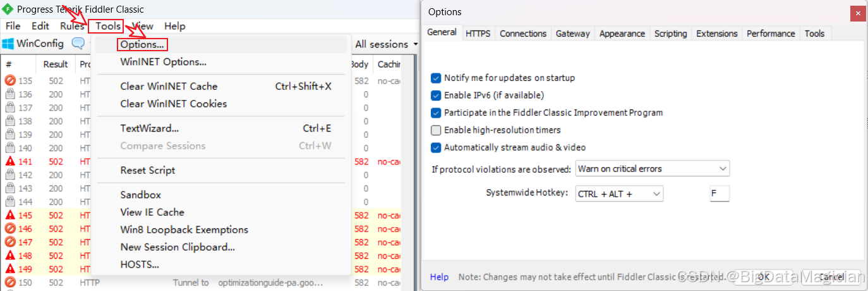Click body value 582 of session 141

pyautogui.click(x=361, y=162)
